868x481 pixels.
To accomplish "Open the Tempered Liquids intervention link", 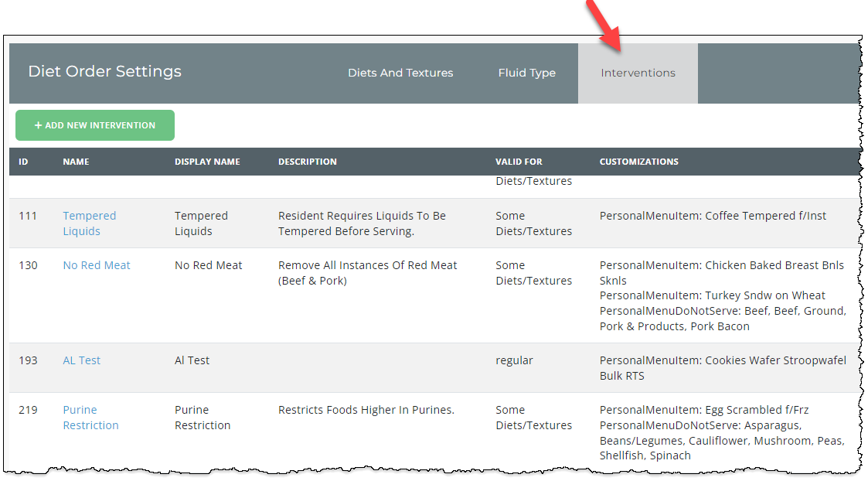I will pos(90,223).
